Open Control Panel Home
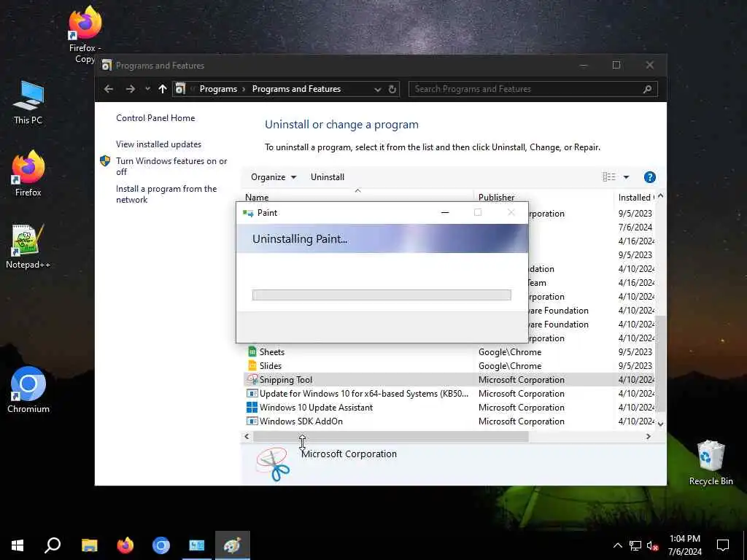Screen dimensions: 747x560 pos(155,118)
